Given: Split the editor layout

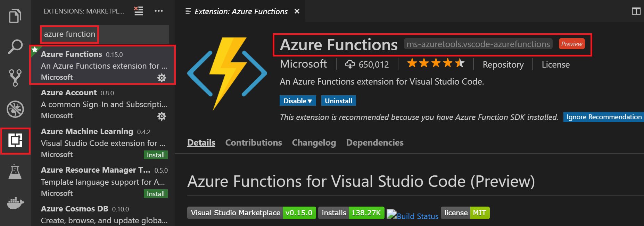Looking at the screenshot, I should coord(636,11).
